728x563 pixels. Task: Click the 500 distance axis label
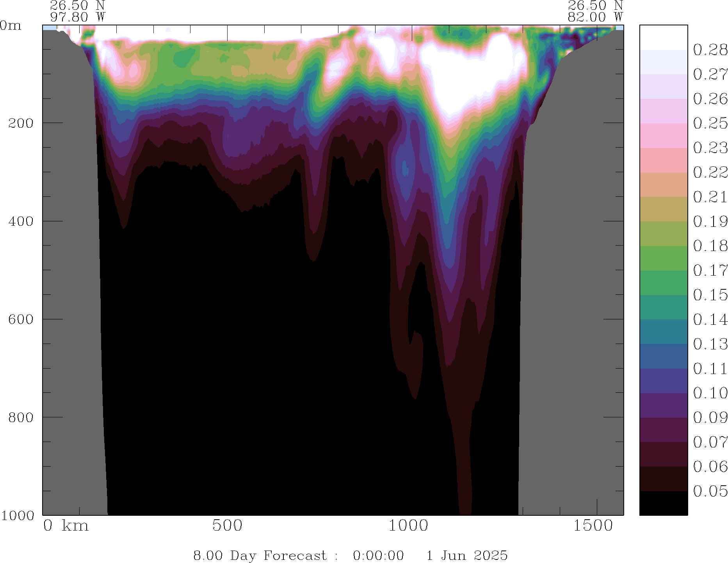227,526
